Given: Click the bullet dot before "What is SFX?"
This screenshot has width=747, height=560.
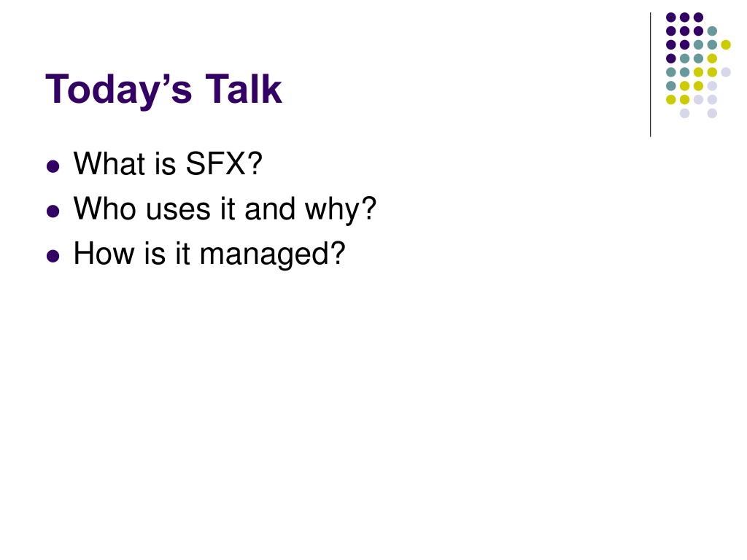Looking at the screenshot, I should click(x=53, y=166).
